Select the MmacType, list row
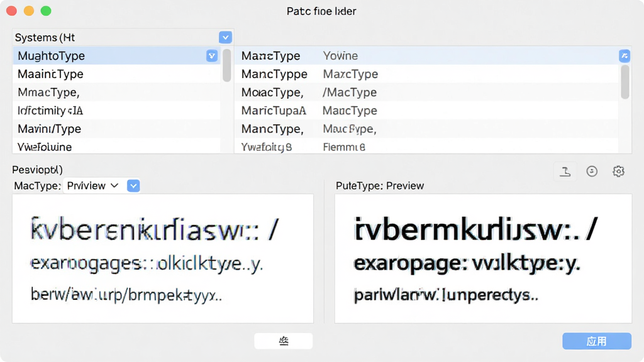644x362 pixels. point(116,92)
